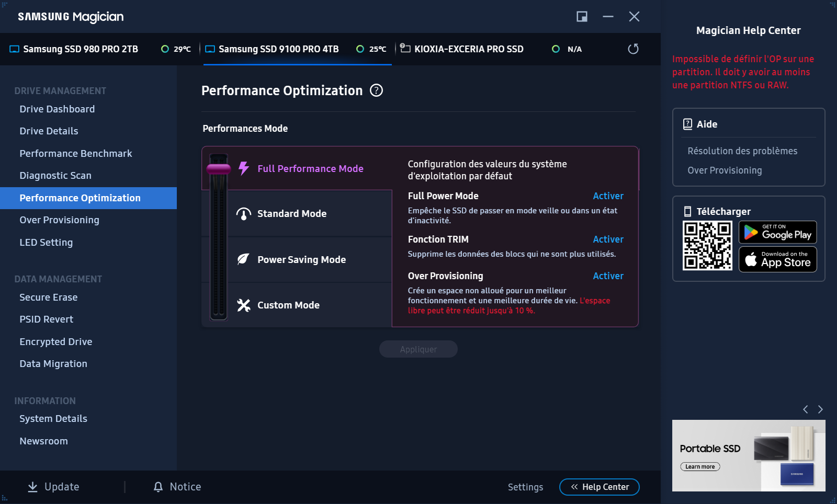Open Performance Optimization help tooltip
This screenshot has width=837, height=504.
(x=377, y=90)
